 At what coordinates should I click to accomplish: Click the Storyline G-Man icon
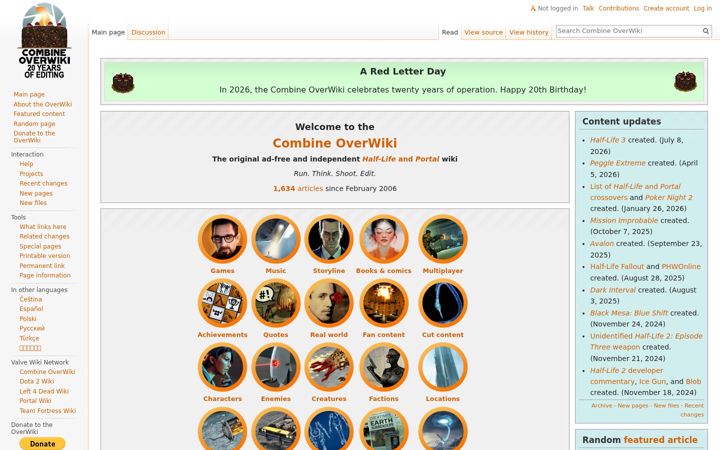click(329, 239)
